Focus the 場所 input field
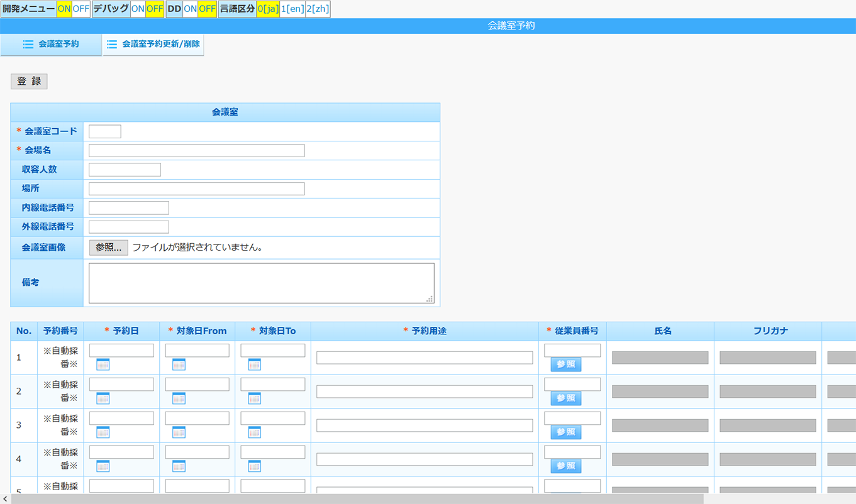The width and height of the screenshot is (856, 504). click(197, 189)
